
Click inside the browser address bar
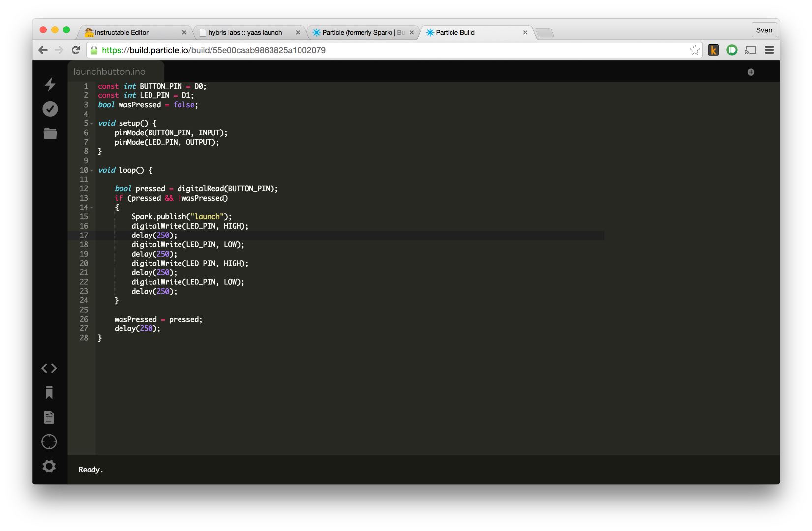(344, 50)
